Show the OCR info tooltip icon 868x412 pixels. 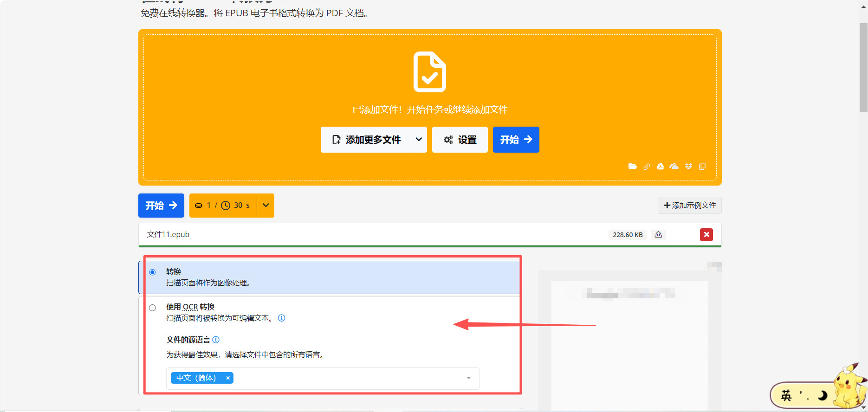282,318
